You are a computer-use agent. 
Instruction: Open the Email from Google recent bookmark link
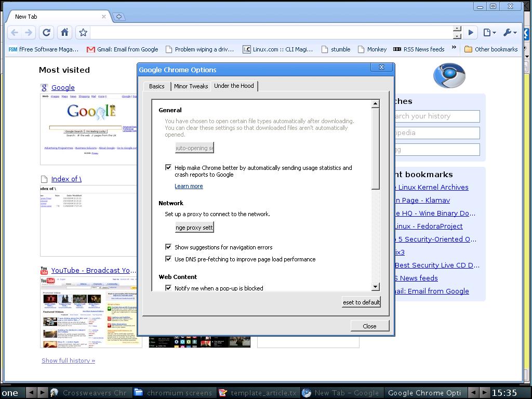point(432,291)
